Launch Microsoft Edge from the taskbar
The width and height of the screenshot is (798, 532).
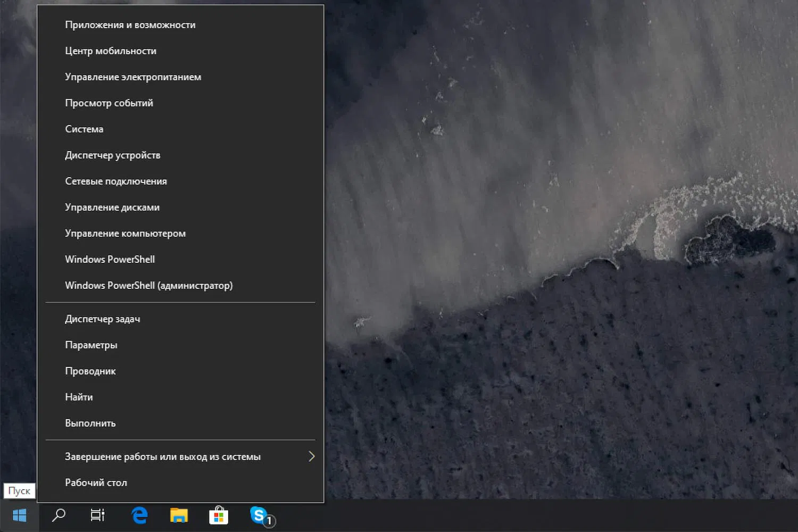139,515
